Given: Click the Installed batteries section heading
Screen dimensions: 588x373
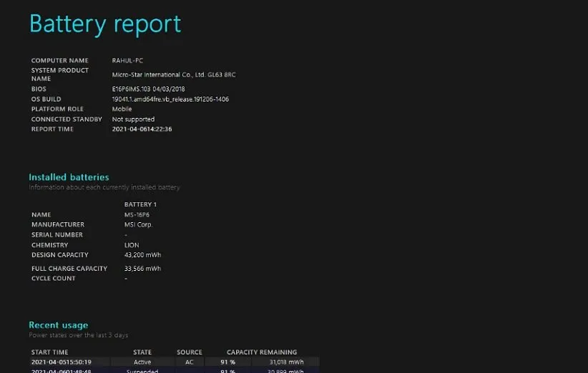Looking at the screenshot, I should coord(69,177).
